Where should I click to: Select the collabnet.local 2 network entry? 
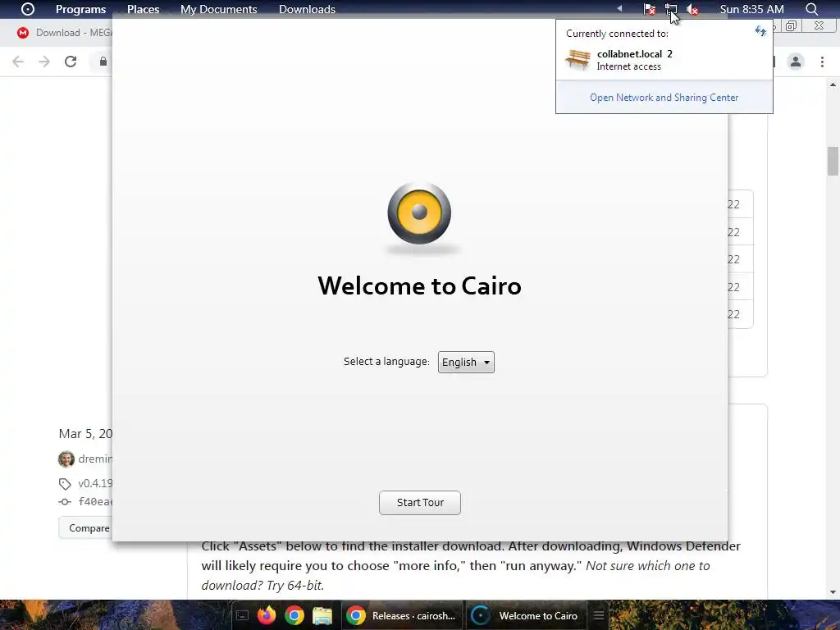coord(664,59)
